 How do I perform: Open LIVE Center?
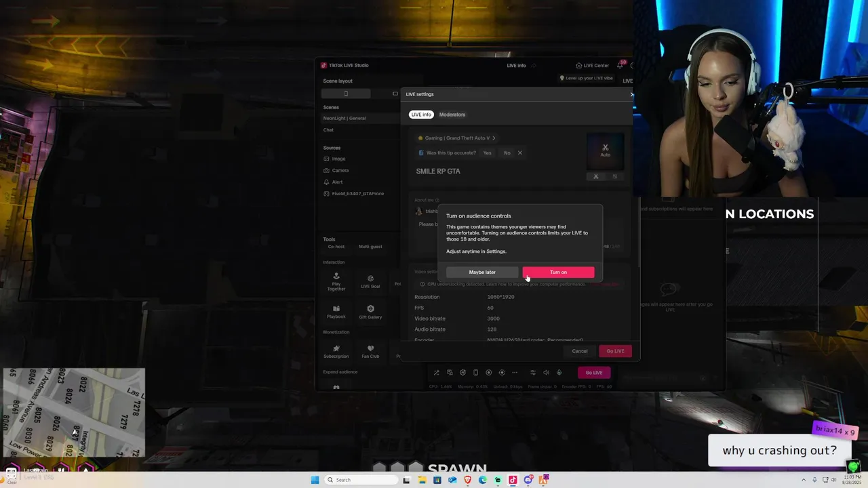tap(593, 65)
